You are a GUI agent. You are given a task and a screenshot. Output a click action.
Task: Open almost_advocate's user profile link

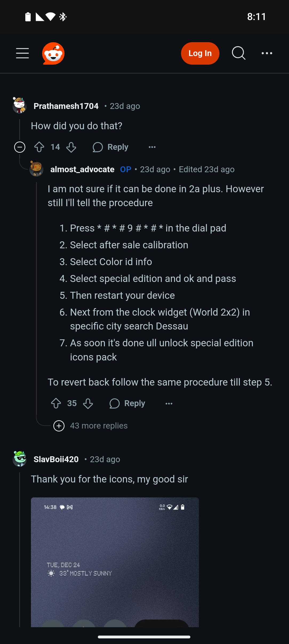point(82,169)
